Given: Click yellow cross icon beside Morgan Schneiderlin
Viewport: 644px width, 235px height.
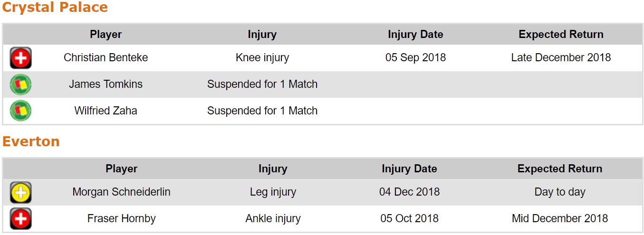Looking at the screenshot, I should point(20,192).
